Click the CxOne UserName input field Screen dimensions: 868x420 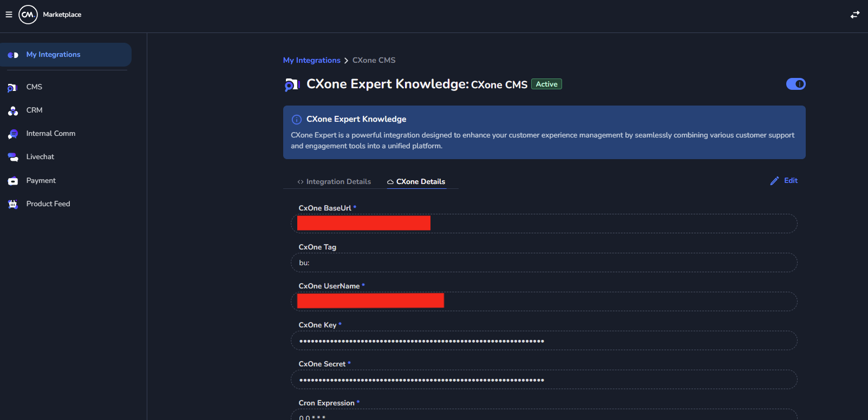(x=544, y=301)
